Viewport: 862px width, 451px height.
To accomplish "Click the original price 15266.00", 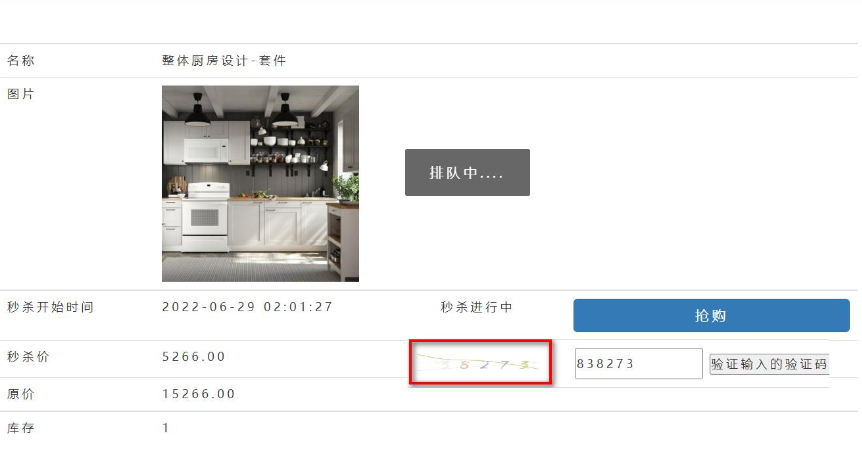I will [198, 394].
